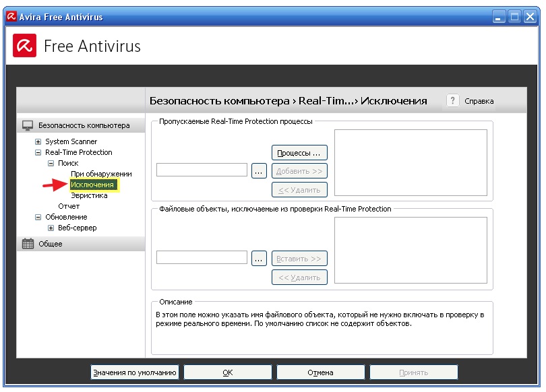Expand the System Scanner tree node
The width and height of the screenshot is (546, 392).
38,141
